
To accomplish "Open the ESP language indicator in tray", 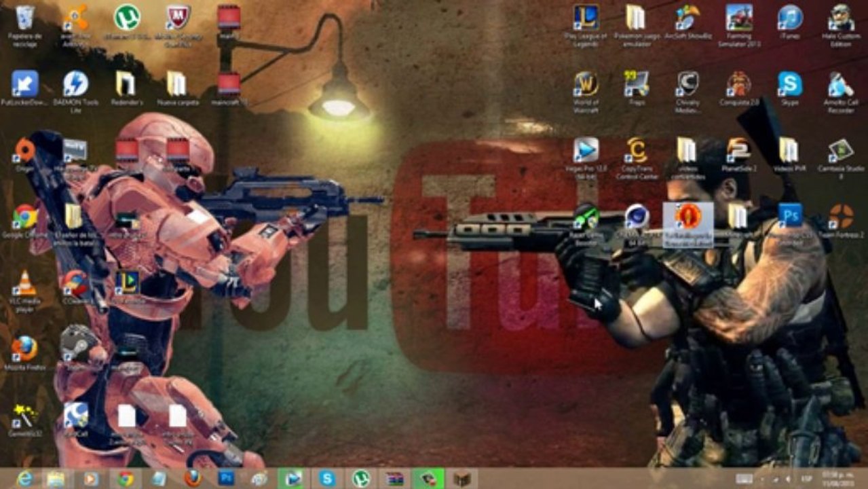I will click(x=807, y=478).
